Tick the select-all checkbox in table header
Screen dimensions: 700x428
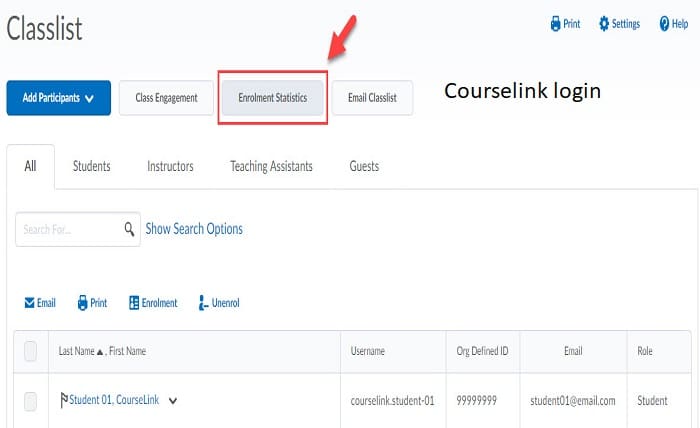(x=30, y=351)
